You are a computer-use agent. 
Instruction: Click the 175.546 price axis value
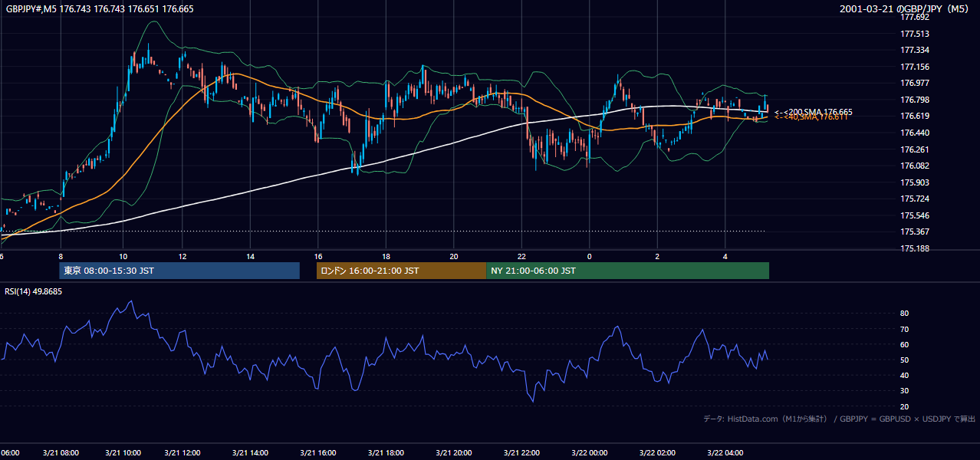tap(914, 215)
